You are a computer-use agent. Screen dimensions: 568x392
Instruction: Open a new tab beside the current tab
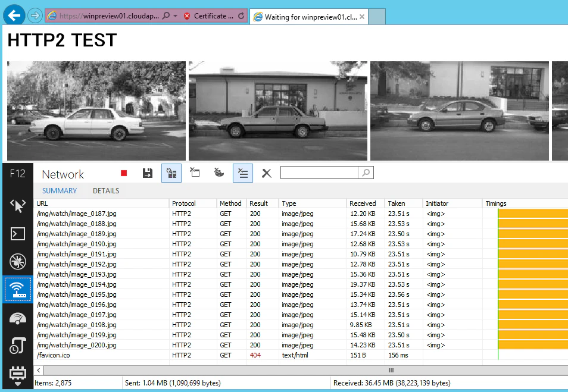pos(377,17)
